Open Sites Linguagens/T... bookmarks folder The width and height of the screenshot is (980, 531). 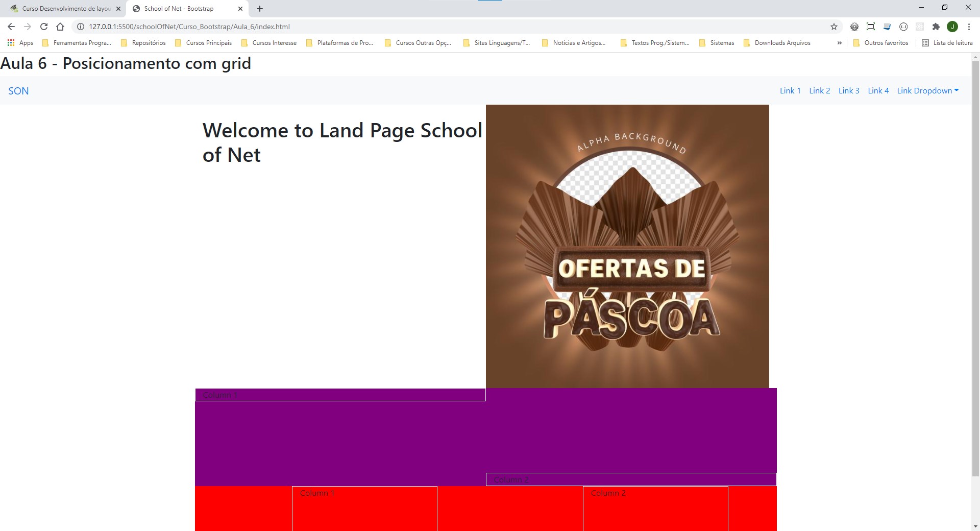497,43
